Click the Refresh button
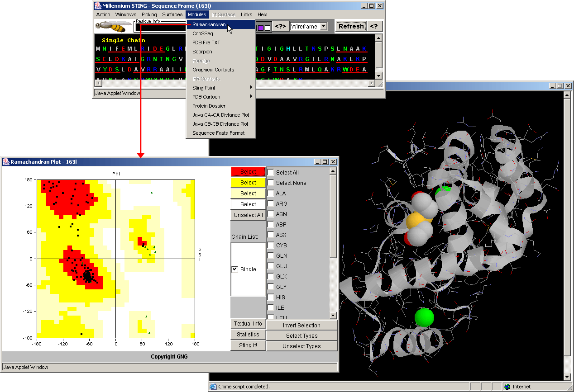 pos(351,26)
